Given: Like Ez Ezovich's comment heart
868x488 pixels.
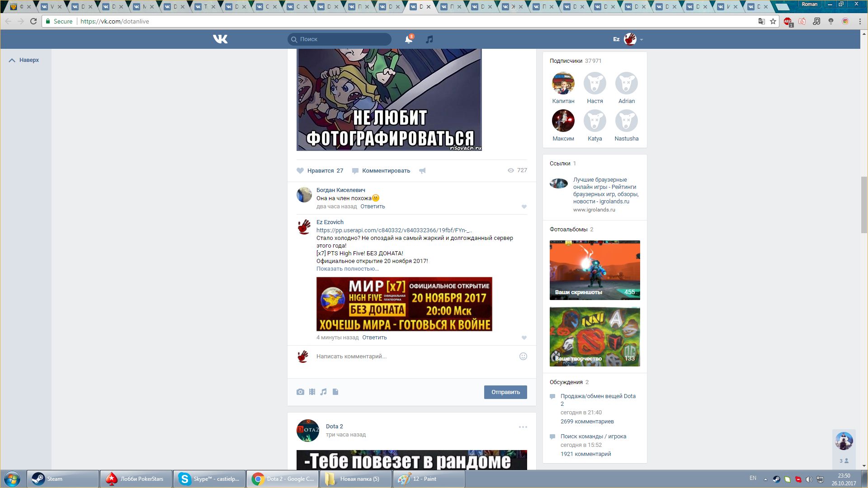Looking at the screenshot, I should click(524, 338).
